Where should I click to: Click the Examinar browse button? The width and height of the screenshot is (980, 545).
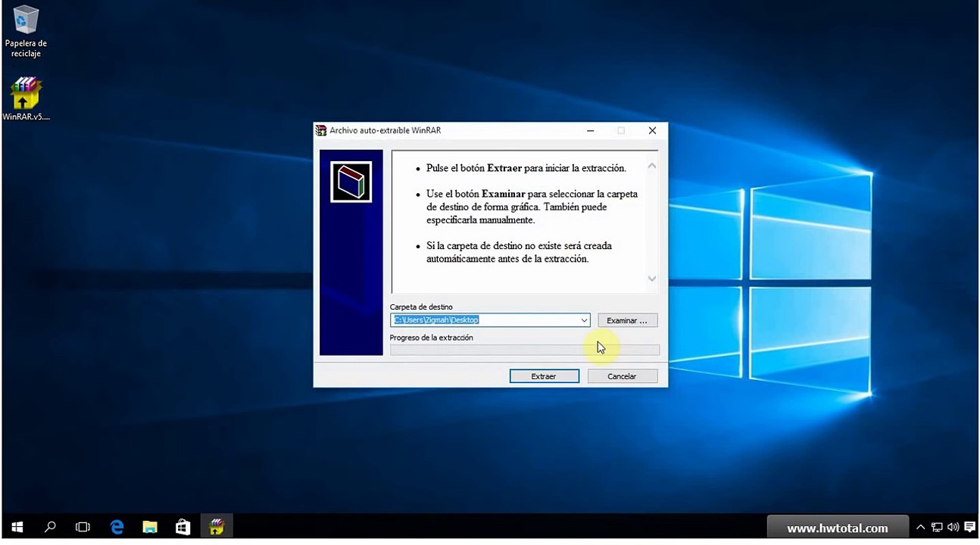coord(627,321)
